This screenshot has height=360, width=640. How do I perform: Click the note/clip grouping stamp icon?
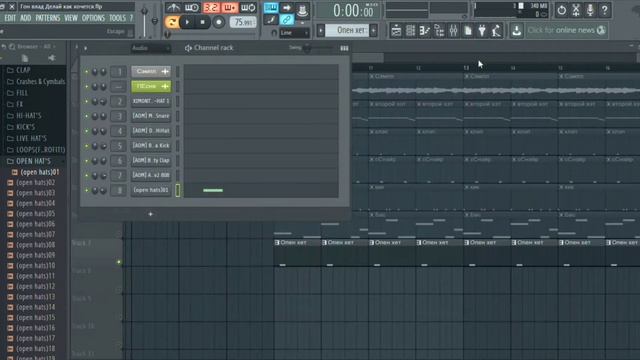coord(302,10)
